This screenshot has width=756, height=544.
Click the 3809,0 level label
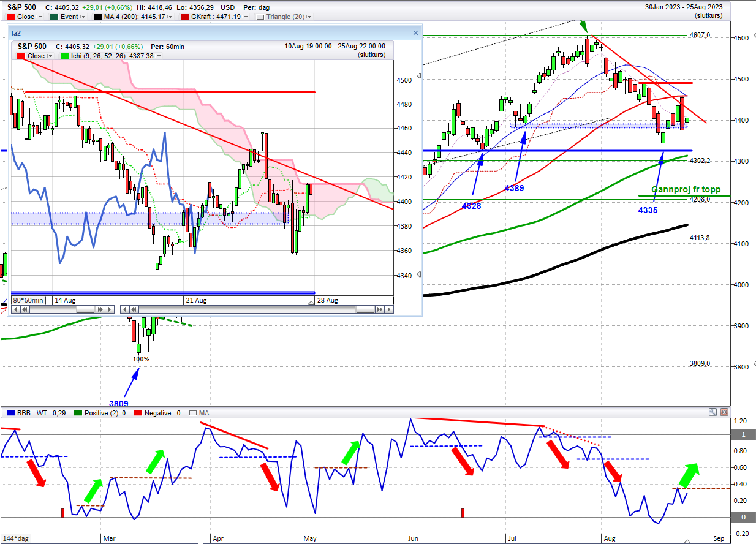pos(700,363)
